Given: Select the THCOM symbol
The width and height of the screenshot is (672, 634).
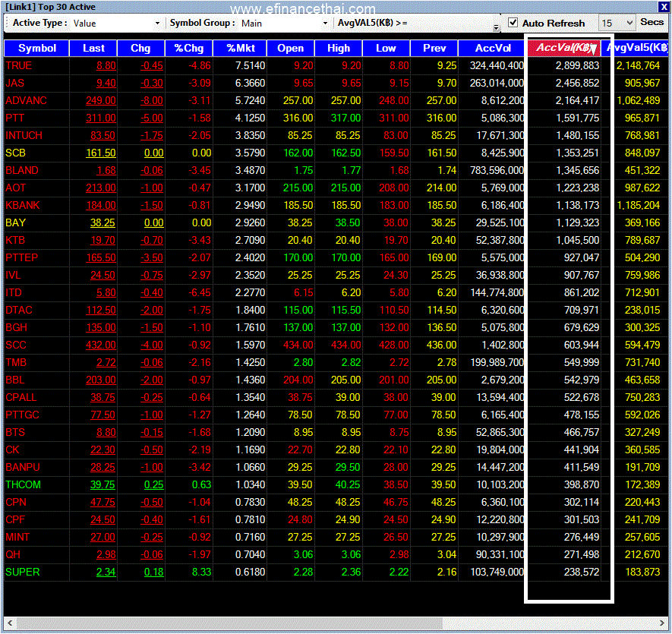Looking at the screenshot, I should (x=23, y=485).
